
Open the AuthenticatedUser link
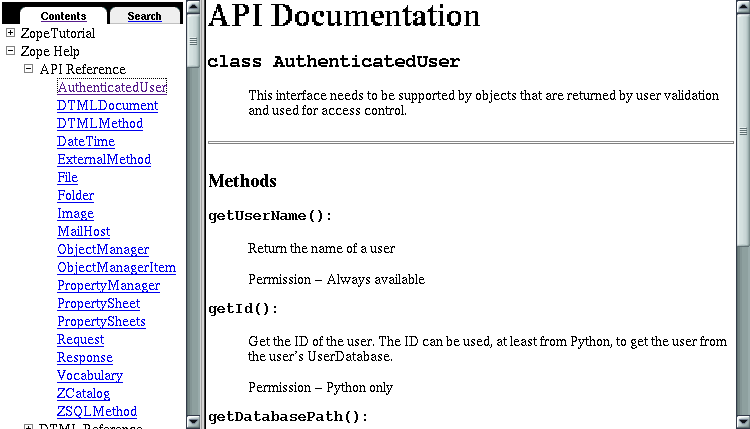pos(111,88)
